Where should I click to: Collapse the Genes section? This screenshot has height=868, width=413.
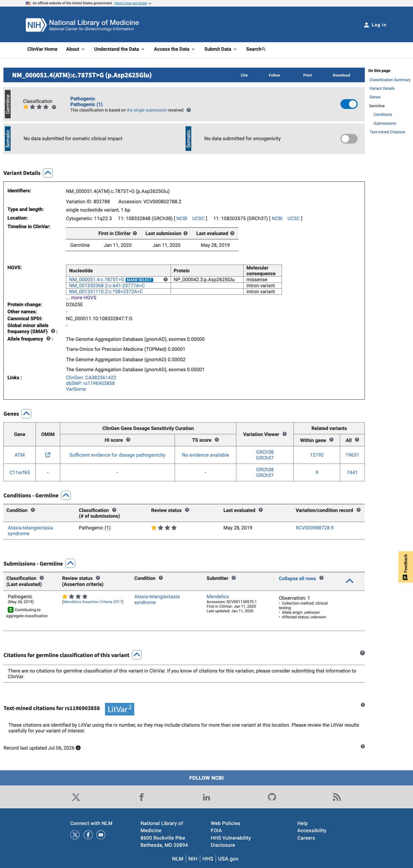tap(26, 413)
